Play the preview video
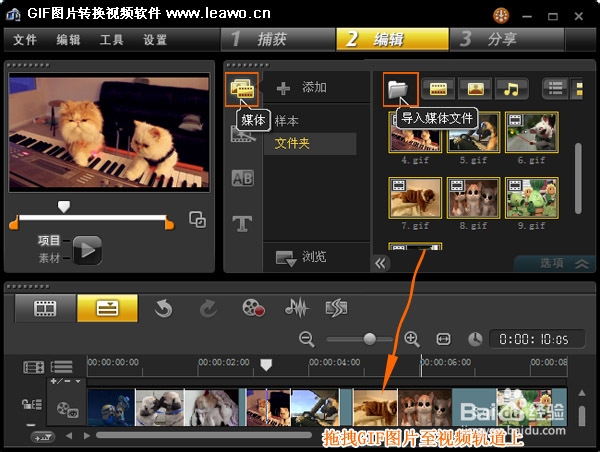The height and width of the screenshot is (452, 600). tap(88, 250)
